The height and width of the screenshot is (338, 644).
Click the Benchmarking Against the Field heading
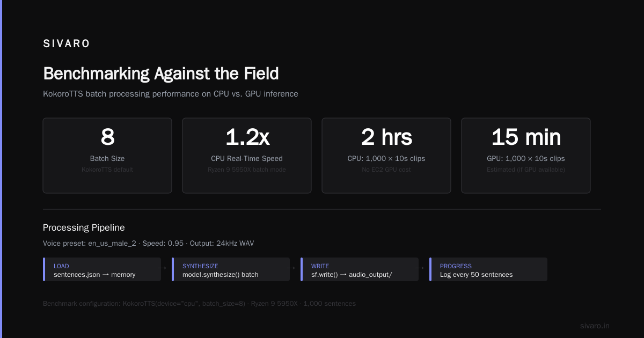coord(160,74)
